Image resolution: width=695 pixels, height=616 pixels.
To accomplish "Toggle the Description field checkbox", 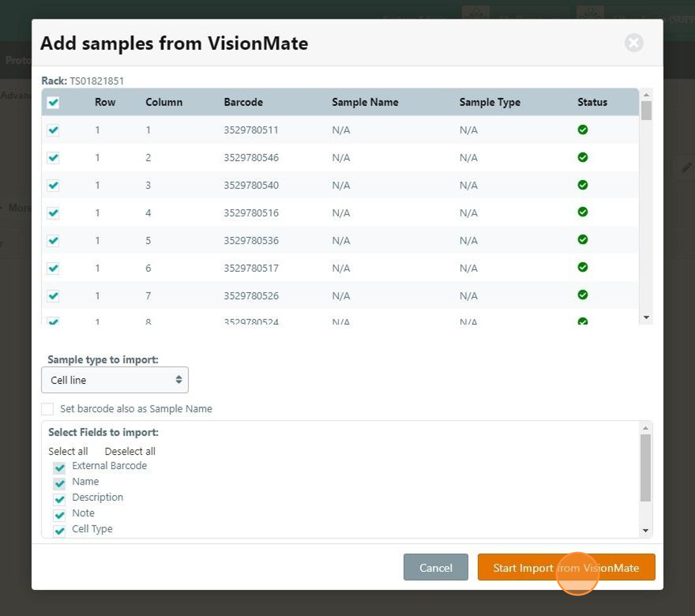I will [60, 499].
